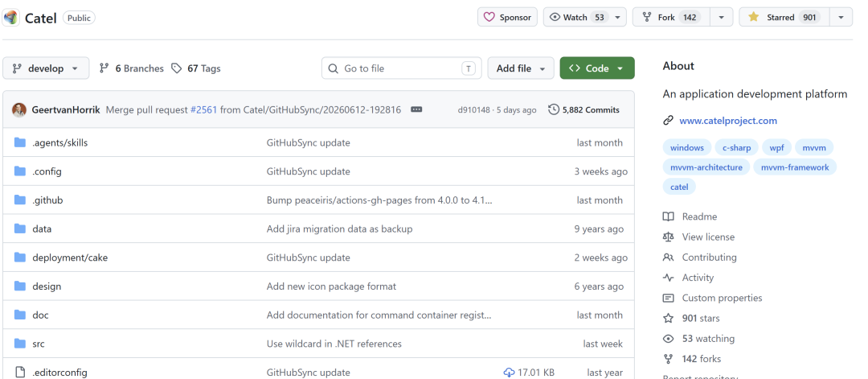Click the Go to file search field

401,68
